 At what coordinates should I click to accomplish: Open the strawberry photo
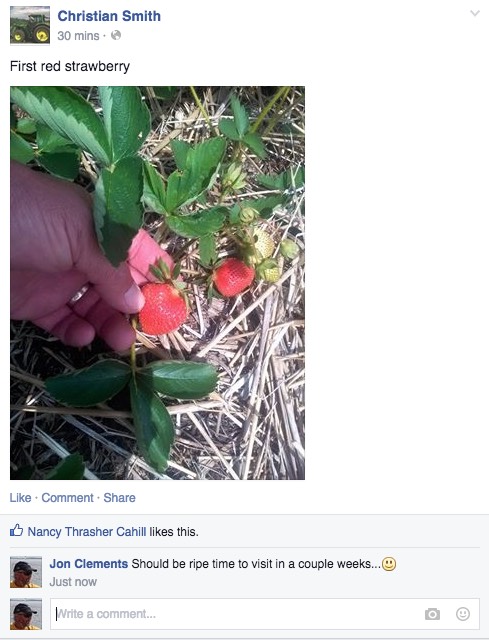158,283
